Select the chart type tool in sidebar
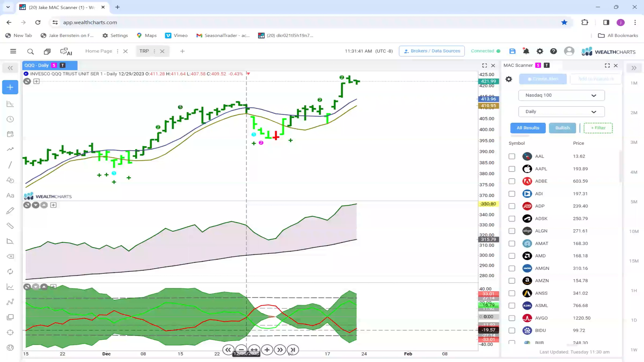The image size is (644, 362). coord(10,104)
